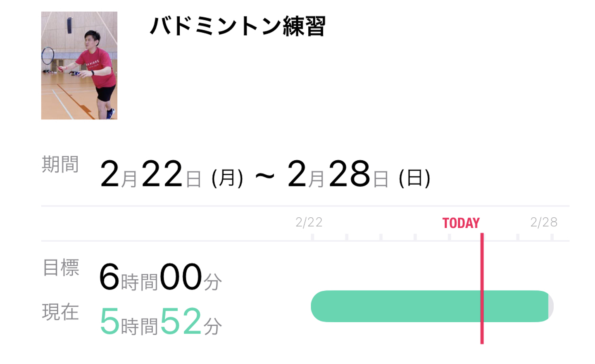Screen dimensions: 595x364
Task: Click the goal time 6時間00分
Action: [160, 278]
